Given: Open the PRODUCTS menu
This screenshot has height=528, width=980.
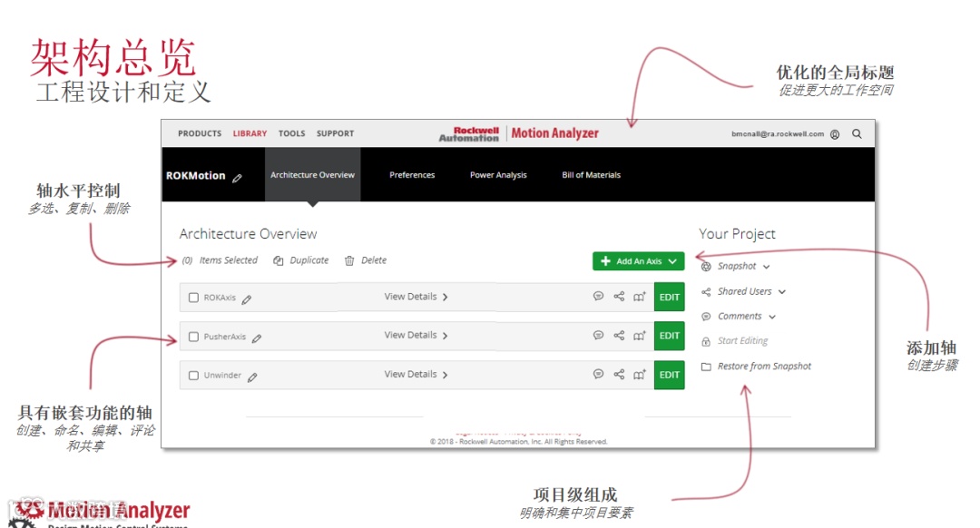Looking at the screenshot, I should [200, 133].
